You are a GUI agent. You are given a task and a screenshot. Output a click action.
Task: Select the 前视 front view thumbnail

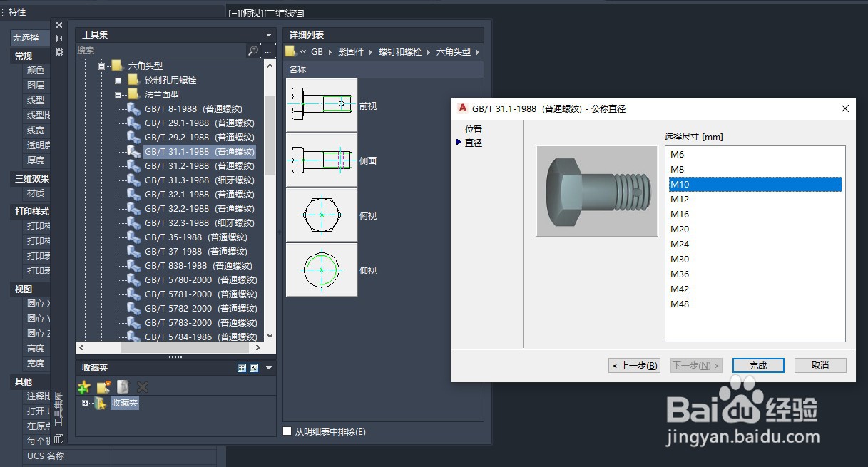click(x=321, y=105)
